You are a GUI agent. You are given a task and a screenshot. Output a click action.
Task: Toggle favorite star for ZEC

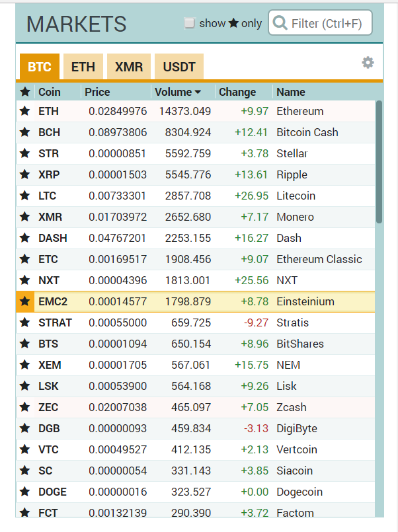click(x=25, y=407)
